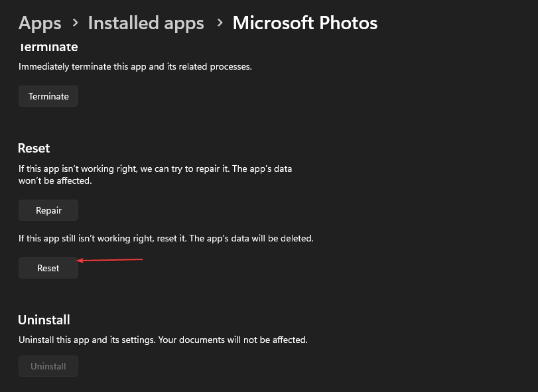Click the chevron before Microsoft Photos

click(x=219, y=23)
